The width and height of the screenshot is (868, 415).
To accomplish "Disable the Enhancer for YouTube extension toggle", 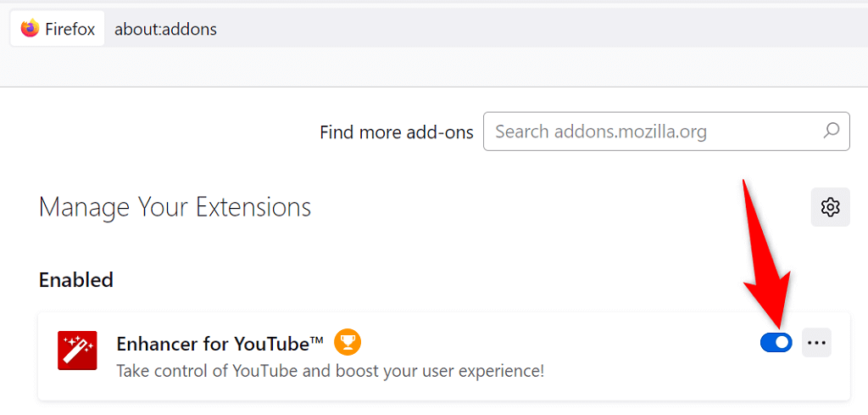I will tap(776, 342).
